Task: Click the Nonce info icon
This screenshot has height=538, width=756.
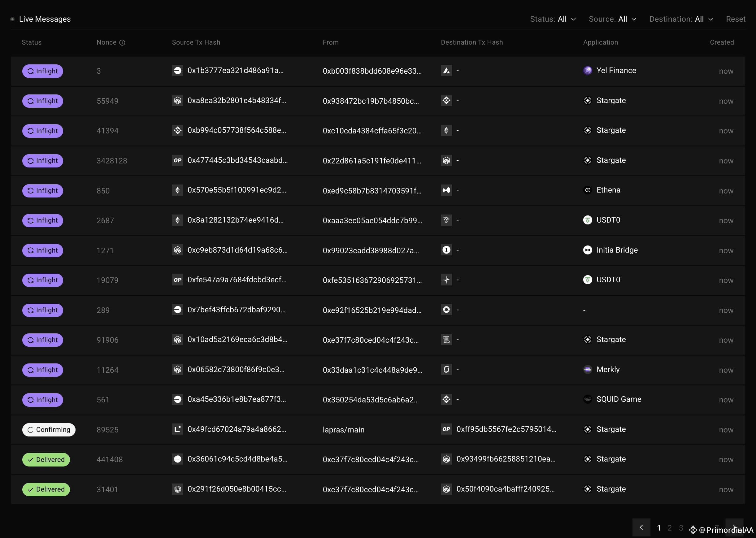Action: (122, 42)
